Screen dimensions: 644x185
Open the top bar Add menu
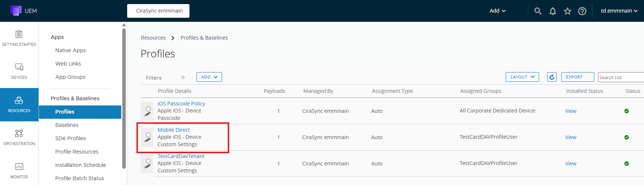click(x=497, y=11)
